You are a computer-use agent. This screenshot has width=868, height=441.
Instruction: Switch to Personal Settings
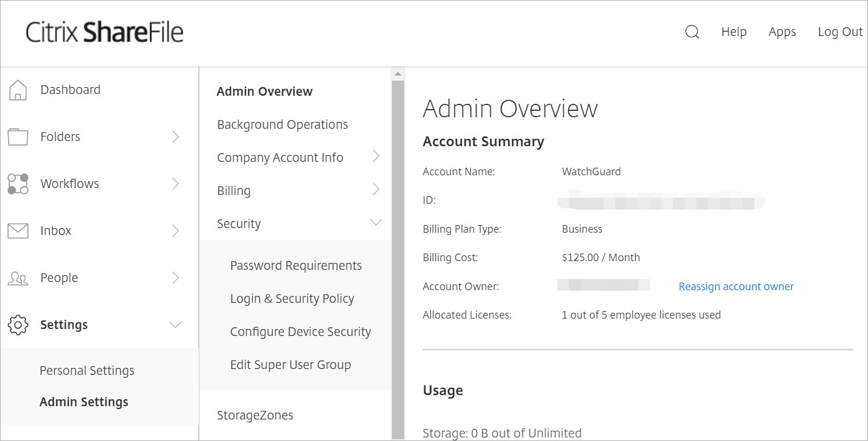(87, 370)
